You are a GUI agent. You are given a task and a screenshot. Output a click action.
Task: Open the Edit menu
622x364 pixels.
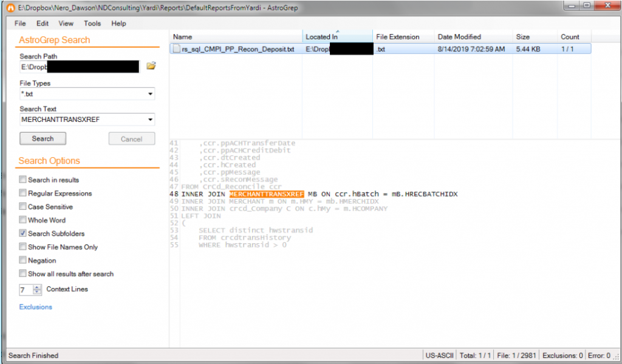pyautogui.click(x=43, y=24)
